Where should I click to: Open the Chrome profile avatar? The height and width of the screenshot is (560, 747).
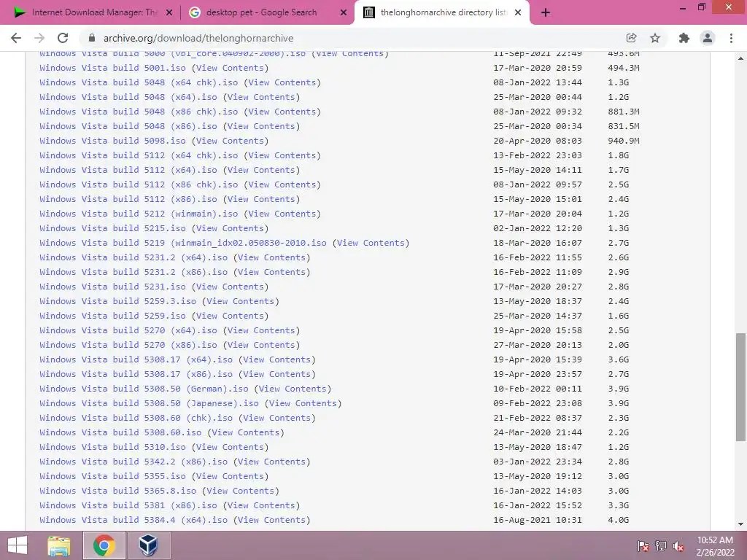(x=708, y=38)
